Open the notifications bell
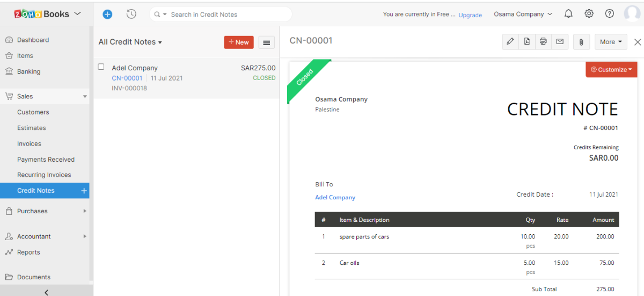Image resolution: width=644 pixels, height=296 pixels. (x=568, y=14)
